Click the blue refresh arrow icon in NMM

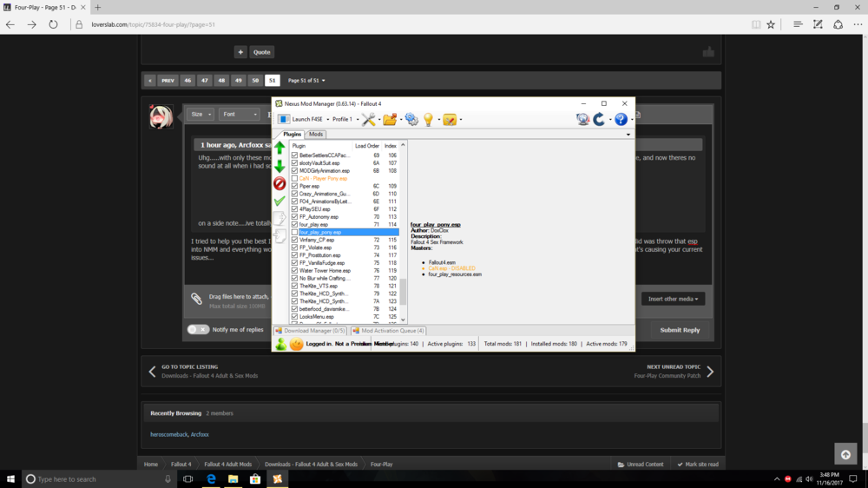(x=599, y=119)
